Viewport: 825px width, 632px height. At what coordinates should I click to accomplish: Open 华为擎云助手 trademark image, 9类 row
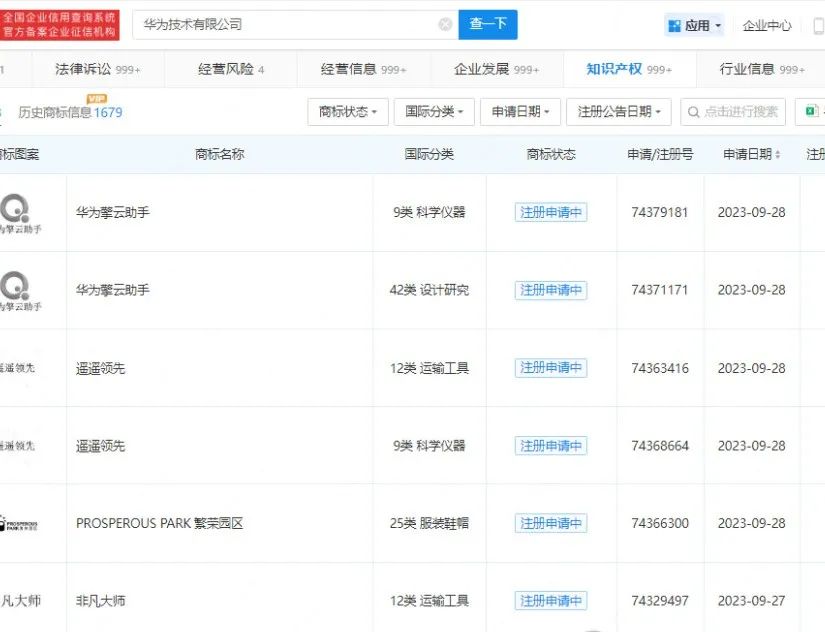pyautogui.click(x=20, y=213)
